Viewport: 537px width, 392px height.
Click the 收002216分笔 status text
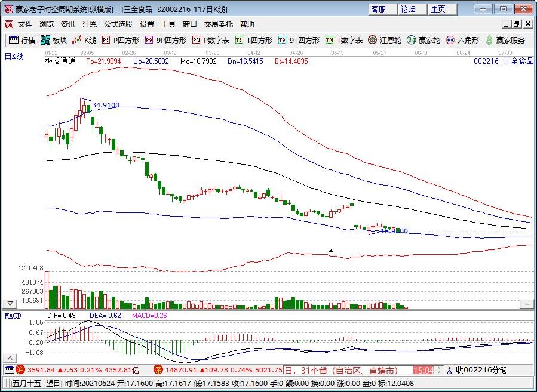[481, 370]
